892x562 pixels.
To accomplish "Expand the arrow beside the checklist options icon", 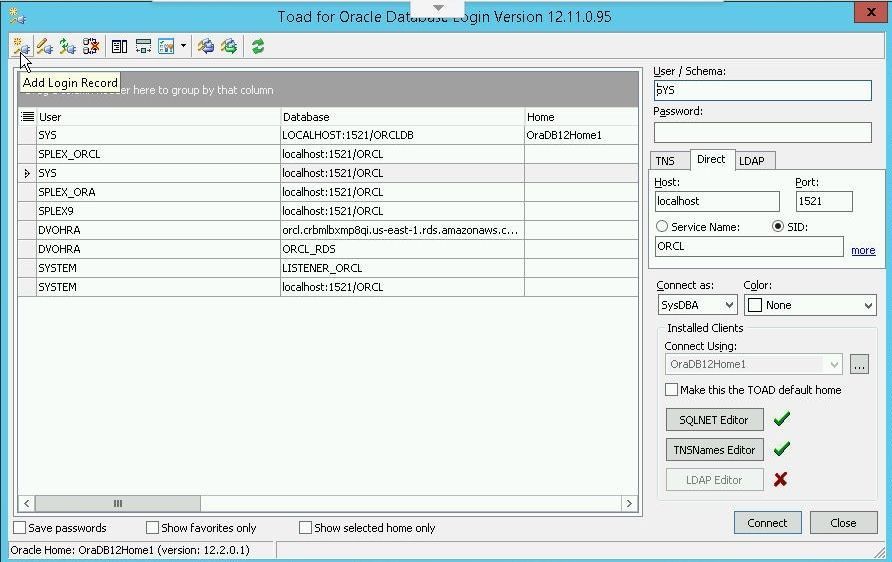I will click(x=183, y=46).
